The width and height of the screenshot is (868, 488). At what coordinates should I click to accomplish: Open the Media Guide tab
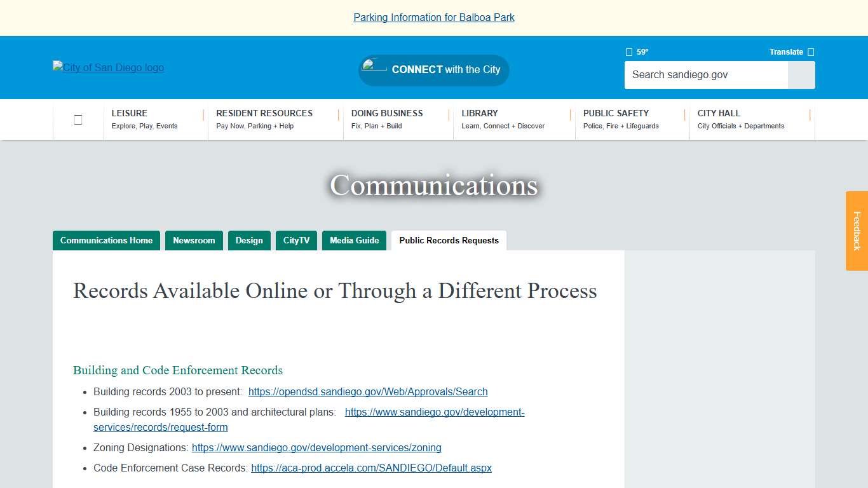tap(354, 240)
